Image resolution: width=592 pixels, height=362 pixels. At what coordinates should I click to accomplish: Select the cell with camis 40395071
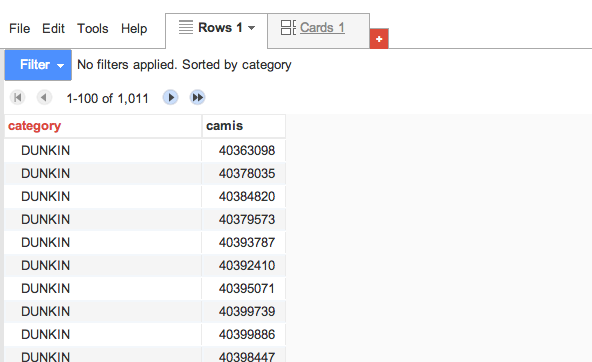pos(244,288)
